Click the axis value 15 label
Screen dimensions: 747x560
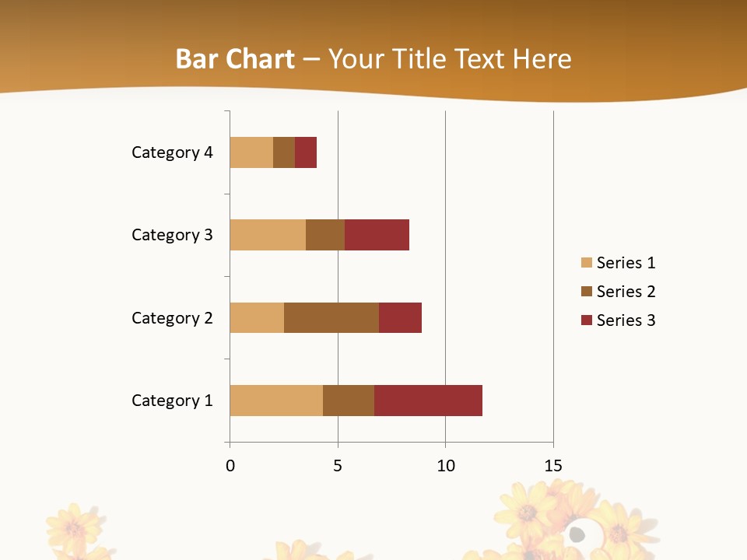[x=552, y=467]
